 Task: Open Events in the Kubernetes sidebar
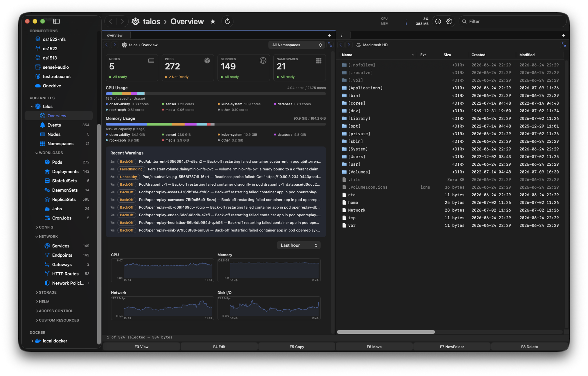(59, 125)
